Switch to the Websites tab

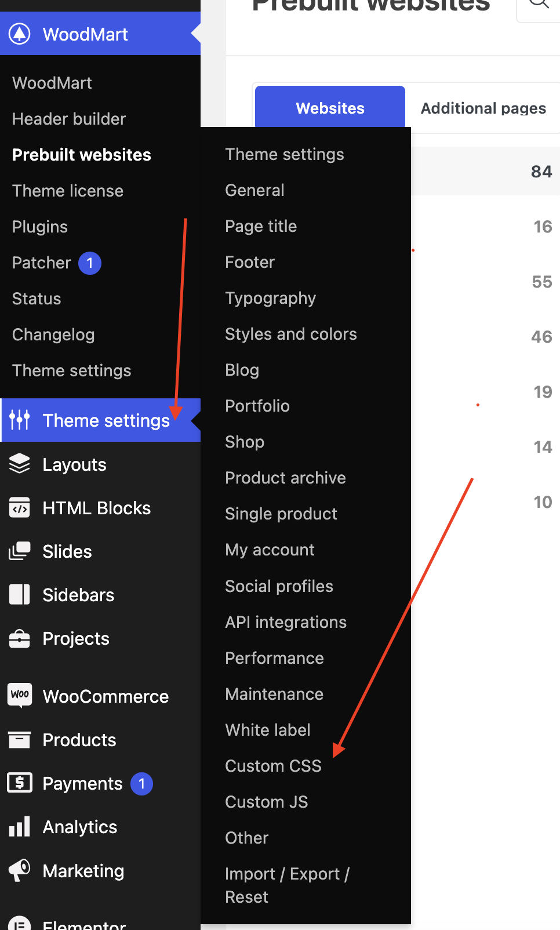[x=330, y=108]
